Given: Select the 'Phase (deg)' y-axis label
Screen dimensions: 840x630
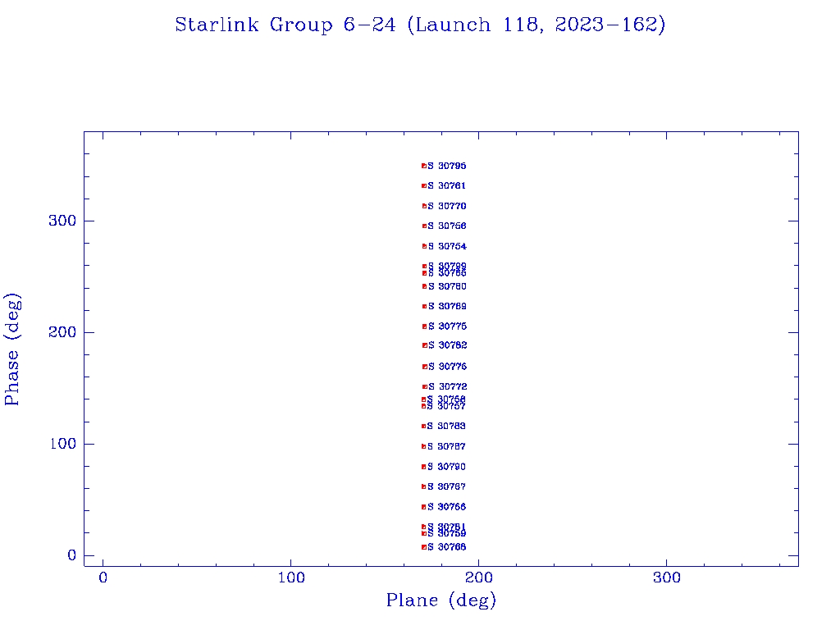Looking at the screenshot, I should [x=11, y=349].
